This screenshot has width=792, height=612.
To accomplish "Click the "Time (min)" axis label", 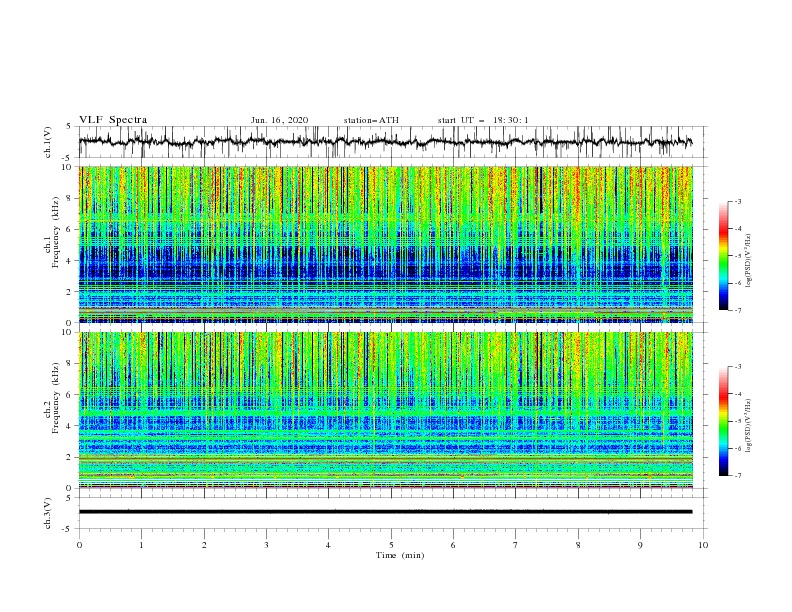I will (400, 555).
